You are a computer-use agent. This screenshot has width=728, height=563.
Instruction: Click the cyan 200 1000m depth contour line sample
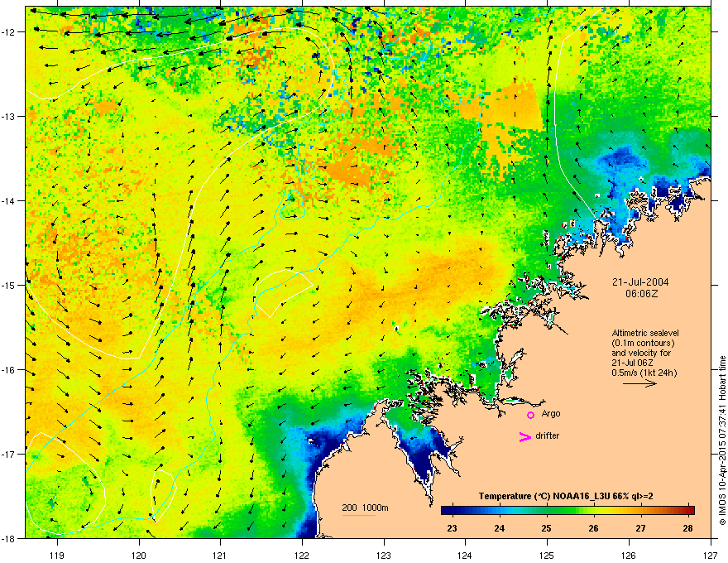click(x=358, y=515)
